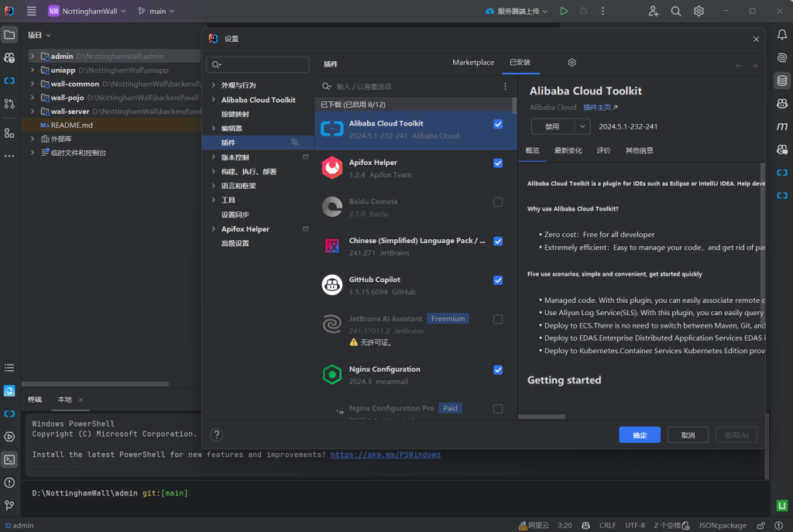Expand the 版本控制 settings section
Viewport: 793px width, 532px height.
214,157
